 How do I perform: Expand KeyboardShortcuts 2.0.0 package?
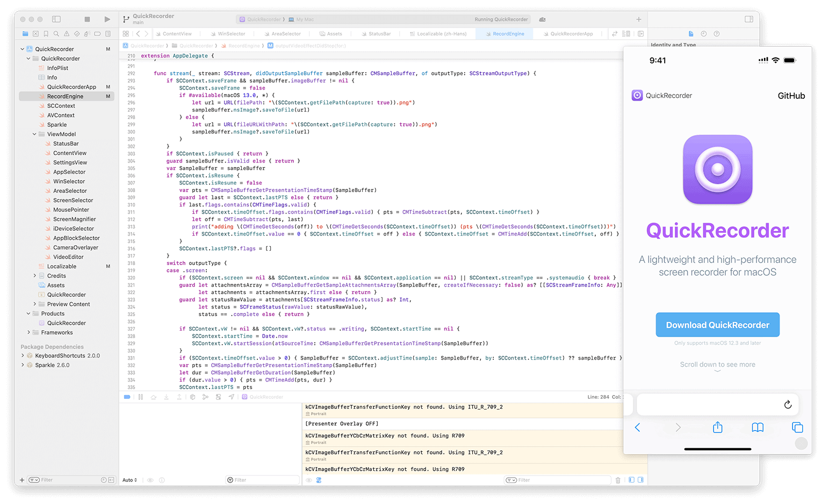click(x=23, y=356)
